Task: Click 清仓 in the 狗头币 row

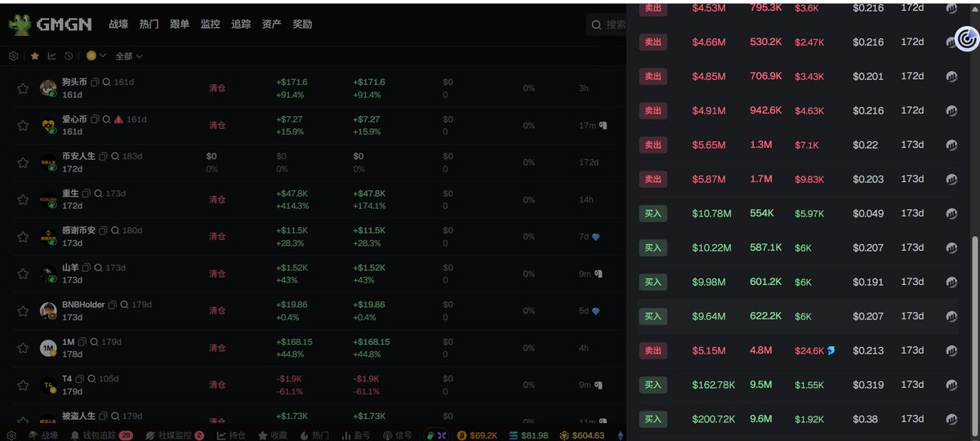Action: (217, 88)
